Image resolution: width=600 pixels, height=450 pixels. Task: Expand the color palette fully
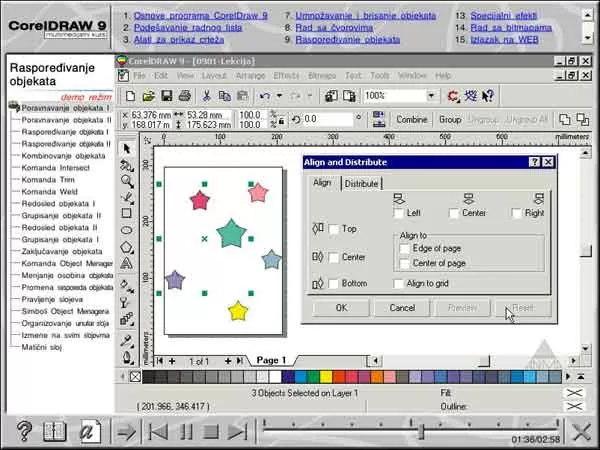pos(581,377)
